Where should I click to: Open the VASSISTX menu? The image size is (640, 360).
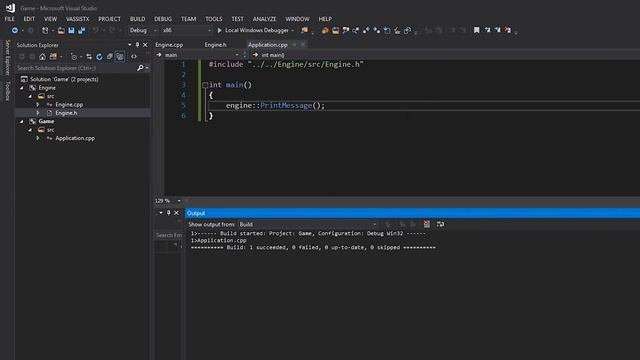coord(77,19)
